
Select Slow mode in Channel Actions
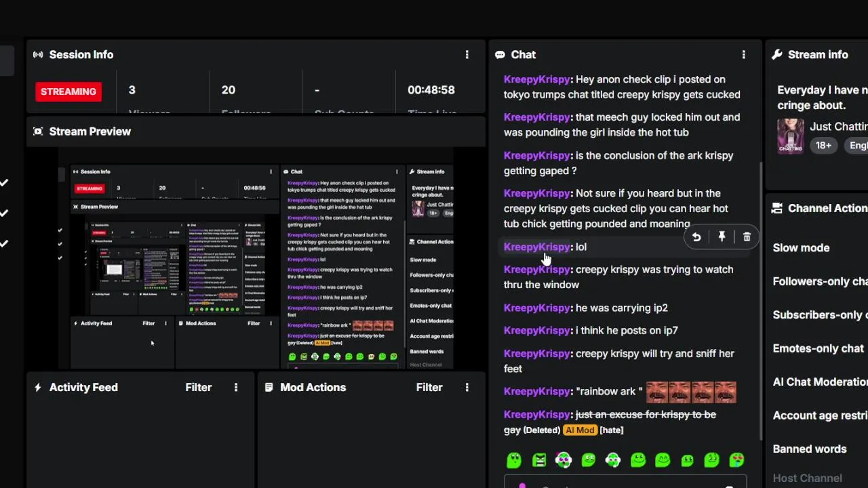click(x=801, y=248)
